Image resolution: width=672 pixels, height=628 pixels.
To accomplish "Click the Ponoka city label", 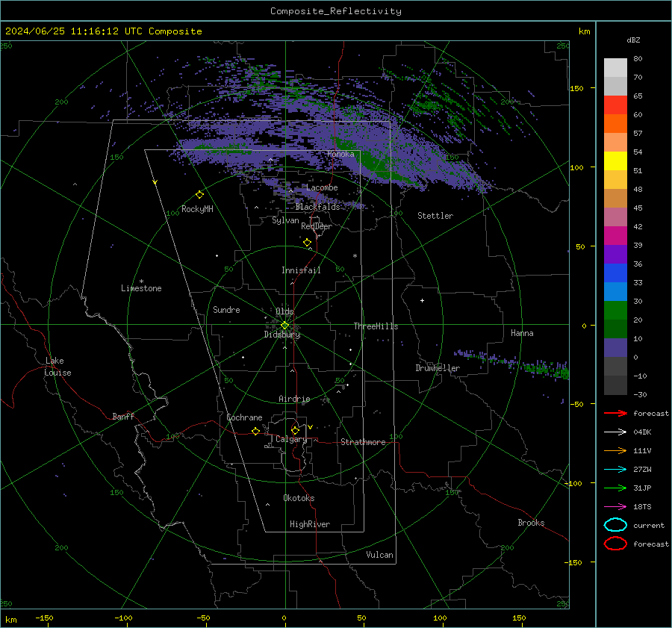I will click(x=340, y=154).
